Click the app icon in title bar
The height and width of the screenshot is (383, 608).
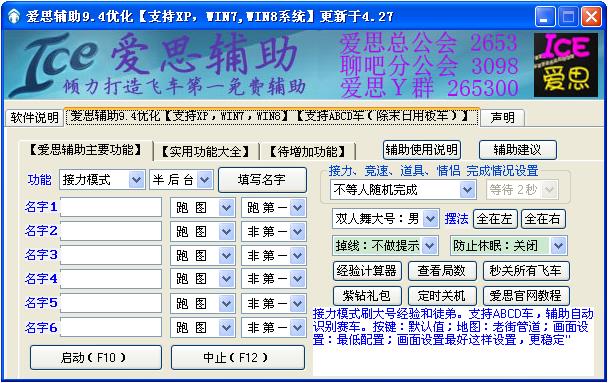14,17
